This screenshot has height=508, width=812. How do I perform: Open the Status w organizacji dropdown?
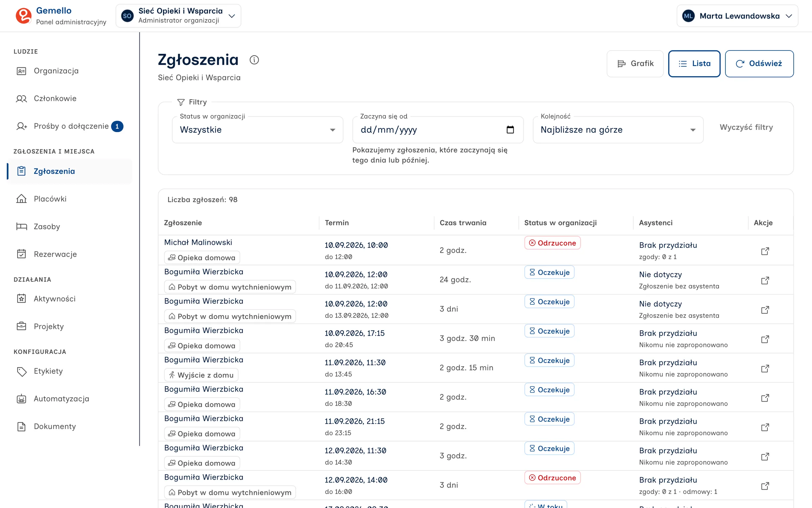tap(257, 130)
